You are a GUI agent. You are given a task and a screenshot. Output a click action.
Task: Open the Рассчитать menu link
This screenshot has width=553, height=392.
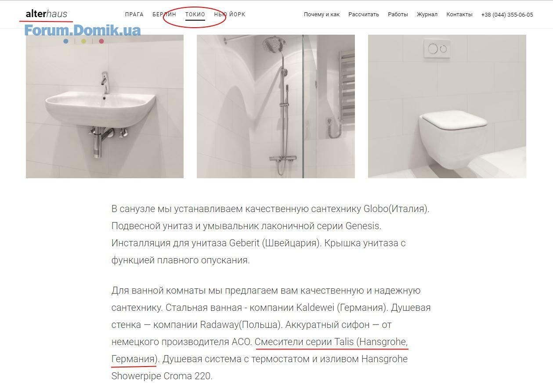pos(364,14)
